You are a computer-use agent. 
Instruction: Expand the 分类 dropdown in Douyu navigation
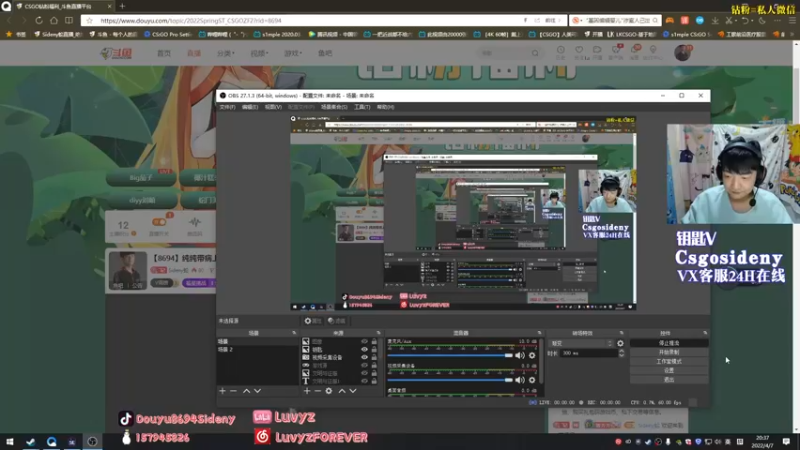[x=226, y=53]
